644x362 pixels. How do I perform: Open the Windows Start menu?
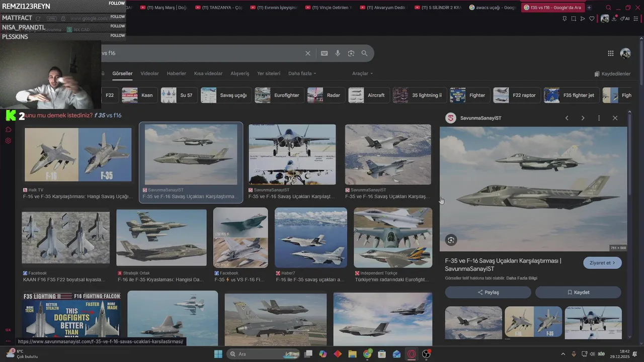coord(218,354)
